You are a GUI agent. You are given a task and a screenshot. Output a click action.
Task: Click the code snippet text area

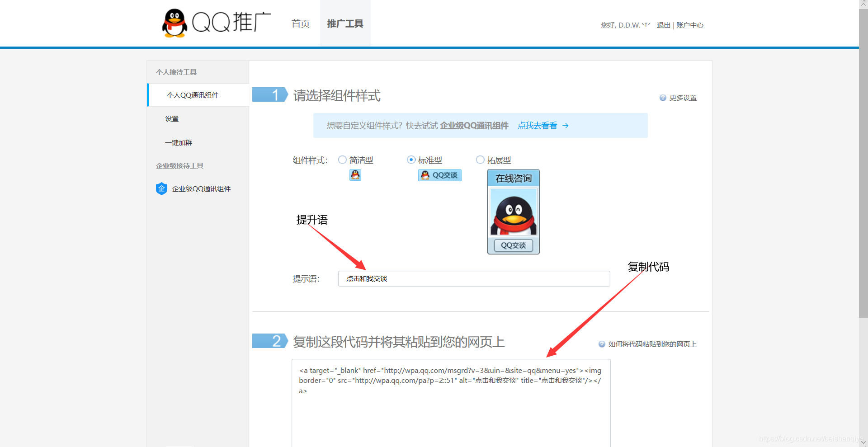451,403
